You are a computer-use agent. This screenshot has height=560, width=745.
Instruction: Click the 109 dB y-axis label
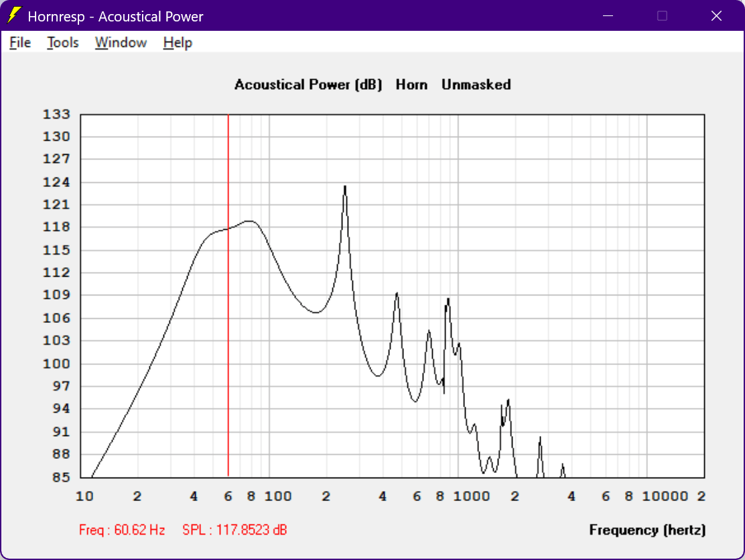[x=56, y=295]
